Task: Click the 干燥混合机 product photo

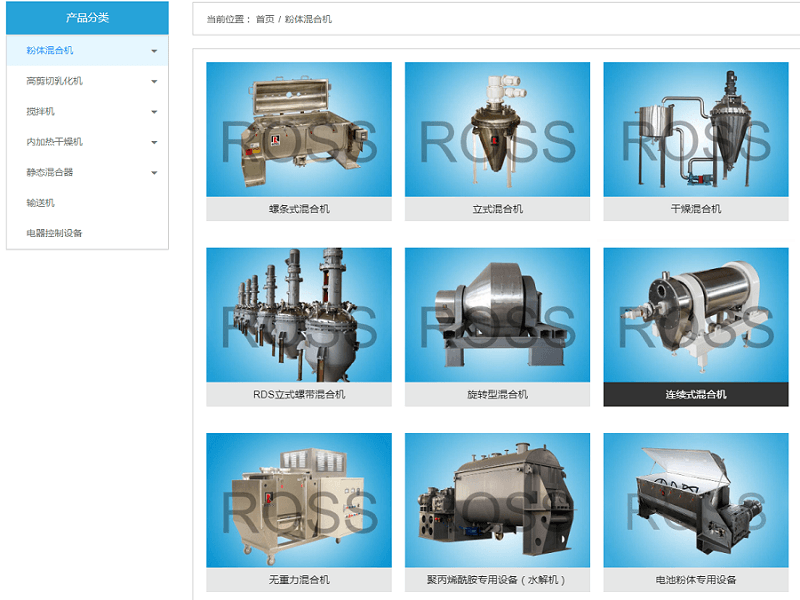Action: coord(695,130)
